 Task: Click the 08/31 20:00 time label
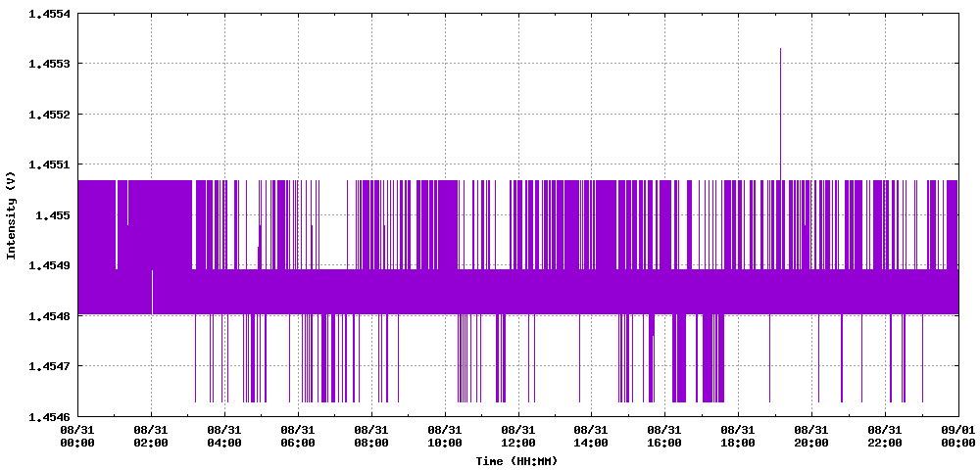coord(811,436)
